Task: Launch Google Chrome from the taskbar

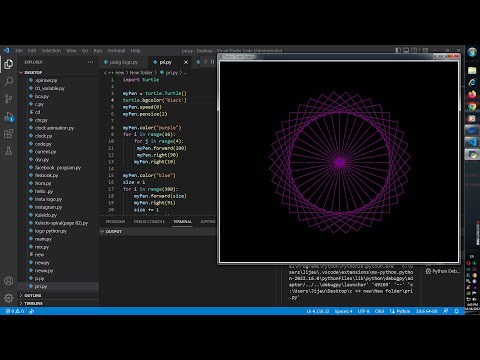Action: (x=472, y=106)
